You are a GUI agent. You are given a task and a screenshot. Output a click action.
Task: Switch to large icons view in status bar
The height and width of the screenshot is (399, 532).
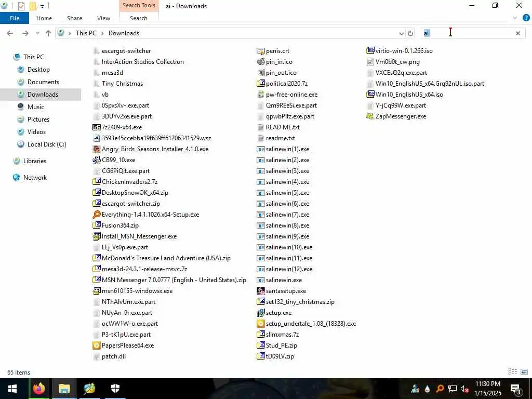coord(524,372)
